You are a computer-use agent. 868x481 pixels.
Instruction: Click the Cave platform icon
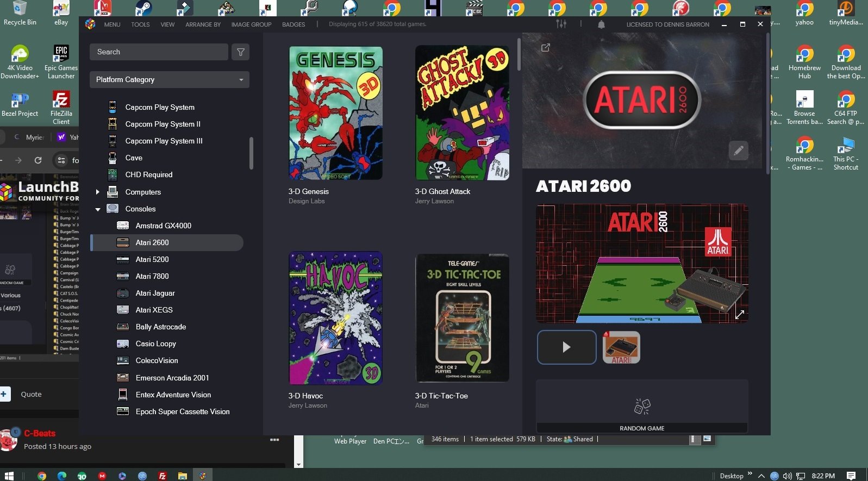coord(113,158)
